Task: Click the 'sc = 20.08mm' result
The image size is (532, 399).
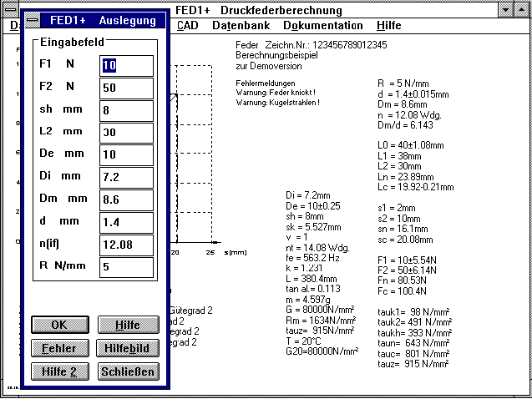Action: point(405,240)
